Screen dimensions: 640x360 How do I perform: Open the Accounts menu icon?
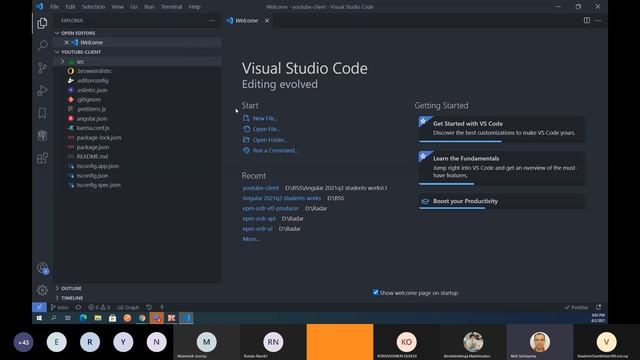pos(42,268)
